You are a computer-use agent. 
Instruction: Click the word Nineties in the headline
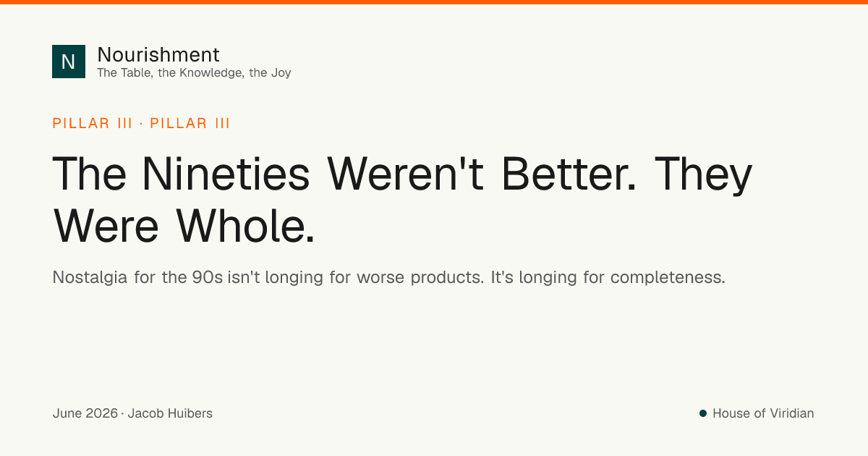[x=226, y=173]
